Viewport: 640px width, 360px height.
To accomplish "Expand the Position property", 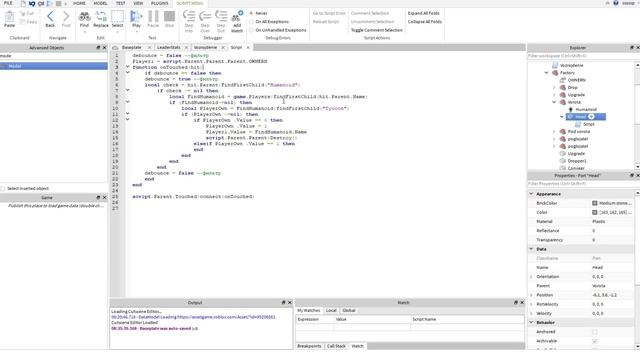I will (x=531, y=295).
